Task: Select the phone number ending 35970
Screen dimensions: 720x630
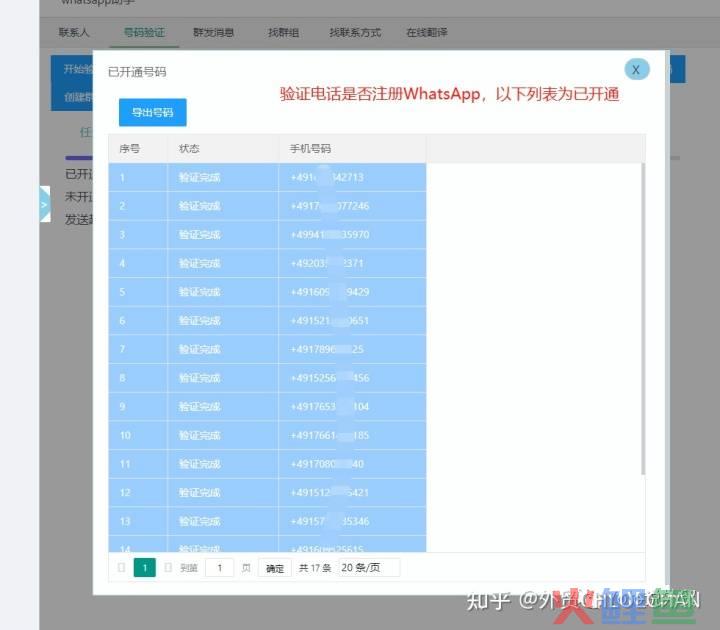Action: click(330, 235)
